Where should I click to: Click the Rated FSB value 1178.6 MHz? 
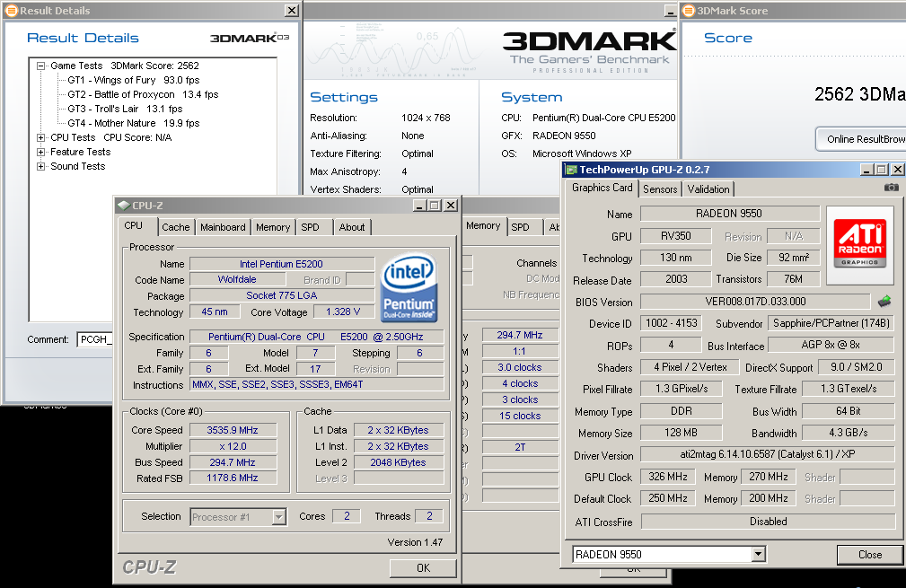[233, 478]
